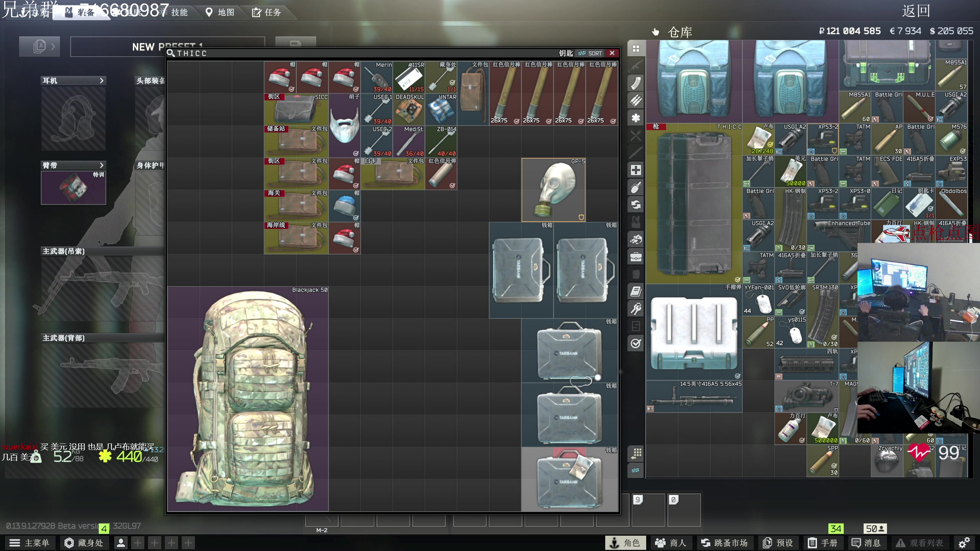This screenshot has width=980, height=551.
Task: Select the Med.St. key
Action: pyautogui.click(x=409, y=142)
